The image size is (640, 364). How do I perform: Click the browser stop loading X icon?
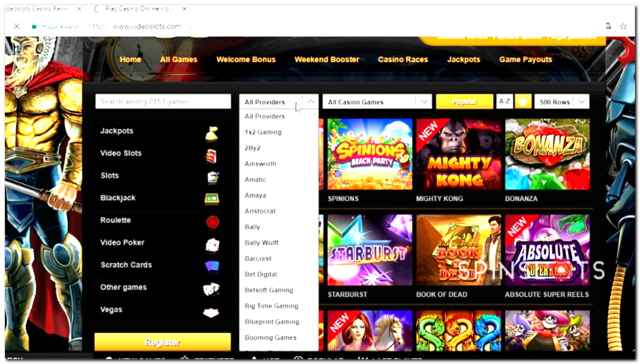(17, 26)
